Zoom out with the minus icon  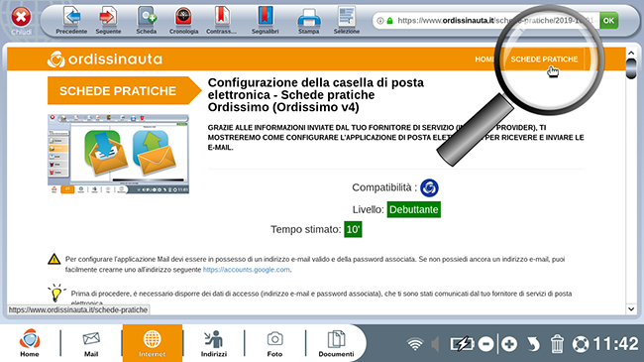tap(485, 344)
